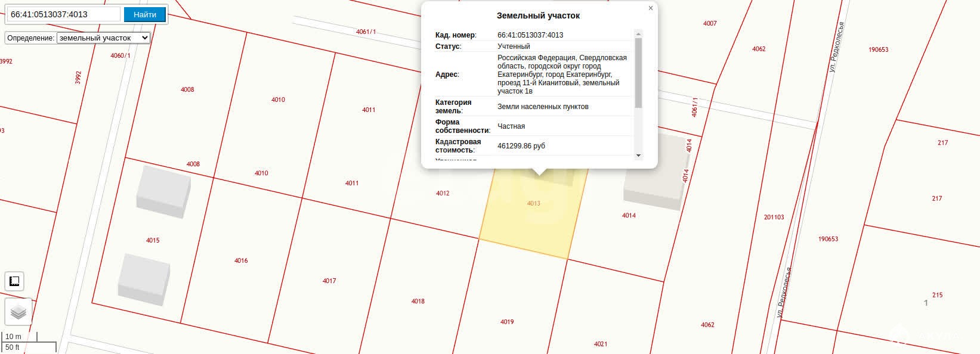The image size is (980, 354).
Task: Activate the measurement ruler tool
Action: click(15, 281)
